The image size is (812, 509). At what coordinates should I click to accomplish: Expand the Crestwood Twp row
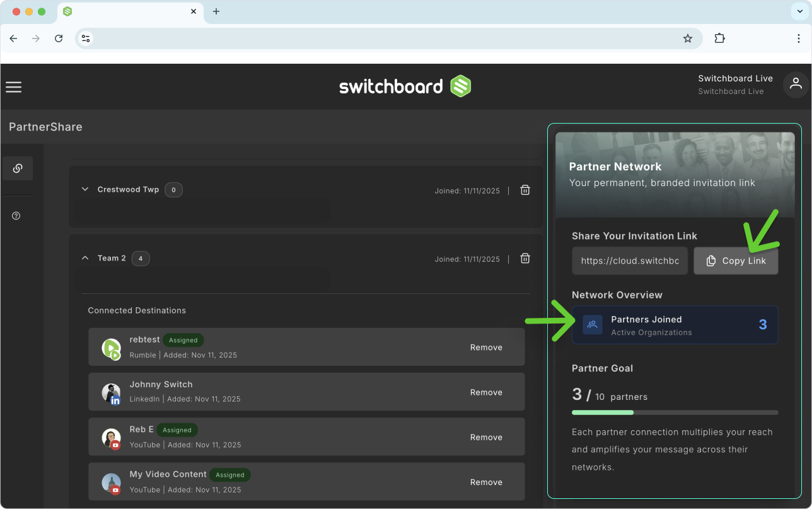pos(85,189)
